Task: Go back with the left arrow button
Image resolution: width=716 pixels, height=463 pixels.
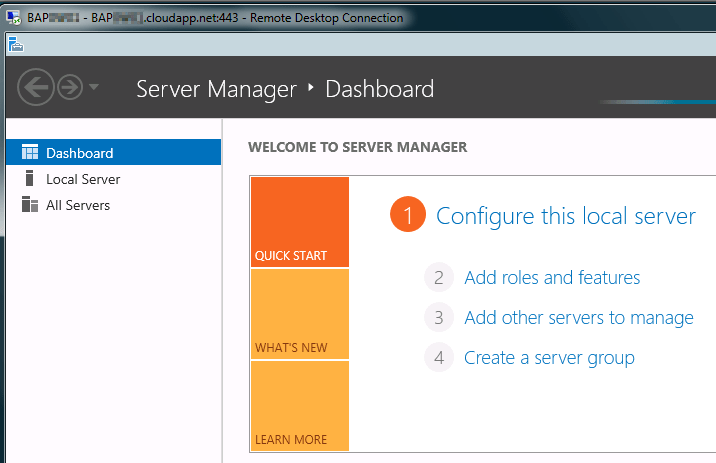Action: tap(36, 87)
